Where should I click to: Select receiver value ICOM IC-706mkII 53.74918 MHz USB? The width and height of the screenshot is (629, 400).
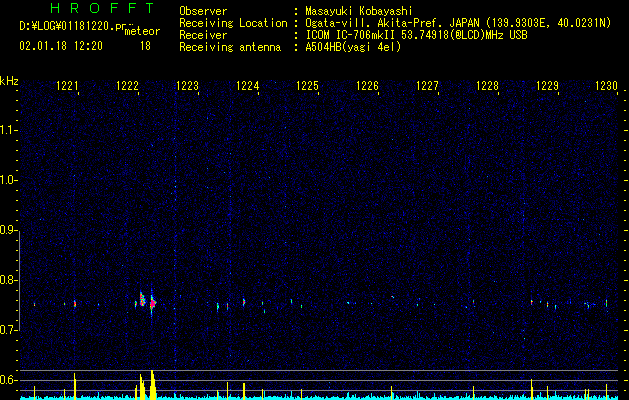[416, 35]
